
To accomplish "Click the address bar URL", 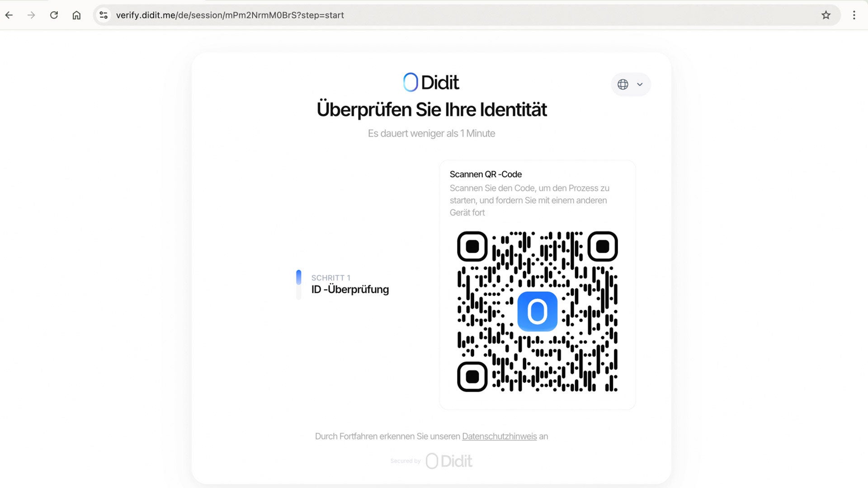I will [230, 15].
